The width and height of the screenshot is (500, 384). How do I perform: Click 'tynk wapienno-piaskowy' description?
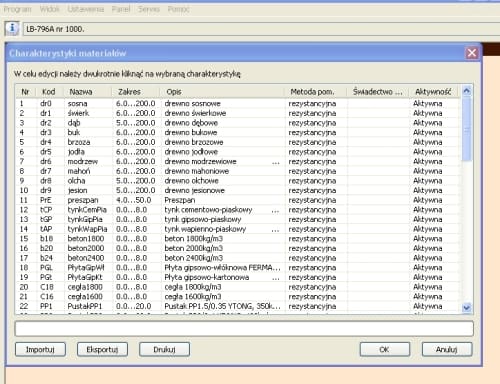tap(205, 229)
